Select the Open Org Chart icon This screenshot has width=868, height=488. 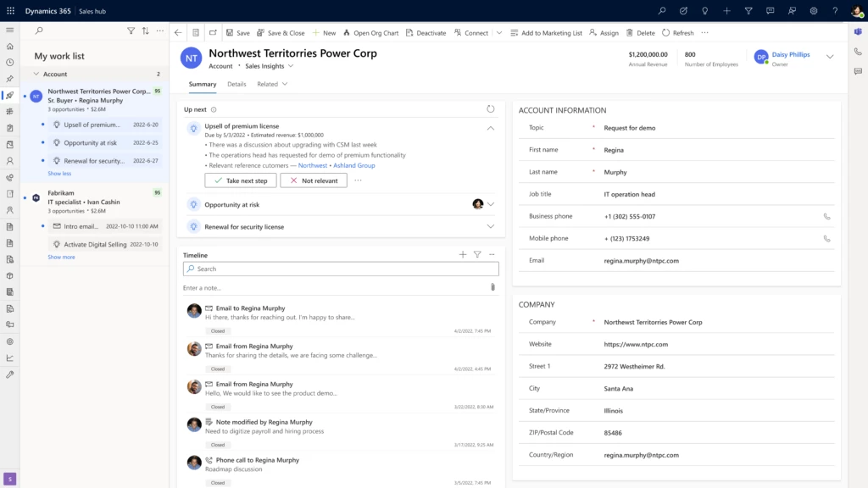(347, 32)
